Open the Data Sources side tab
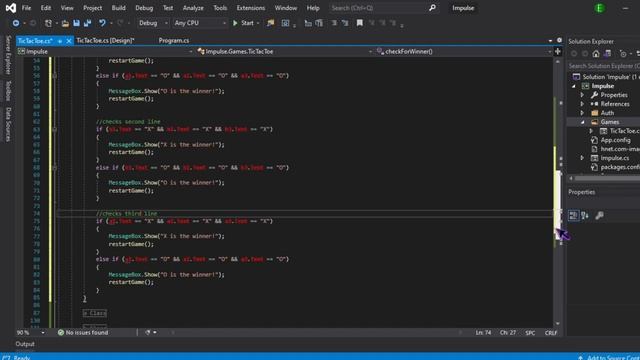The height and width of the screenshot is (360, 640). pos(8,124)
